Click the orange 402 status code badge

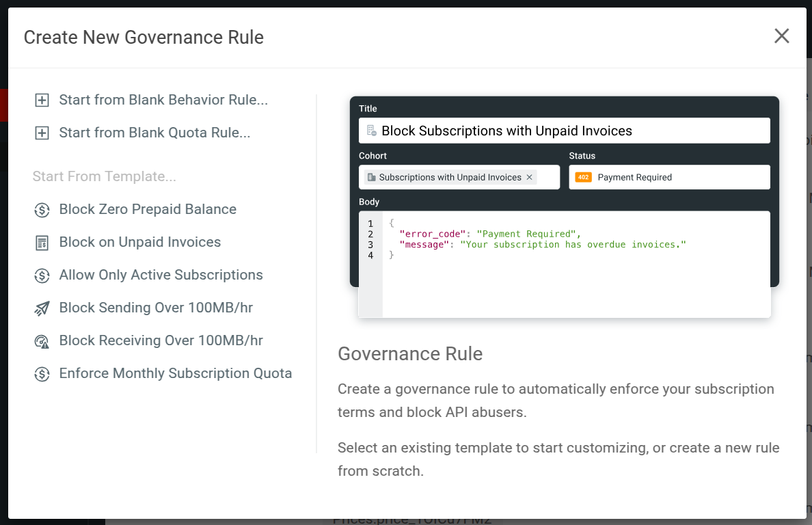pos(582,177)
